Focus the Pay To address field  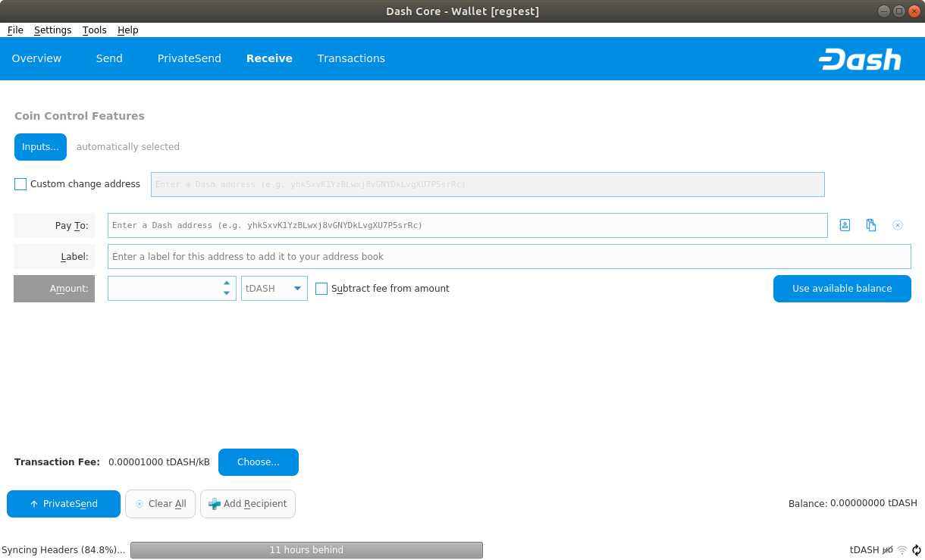[468, 225]
